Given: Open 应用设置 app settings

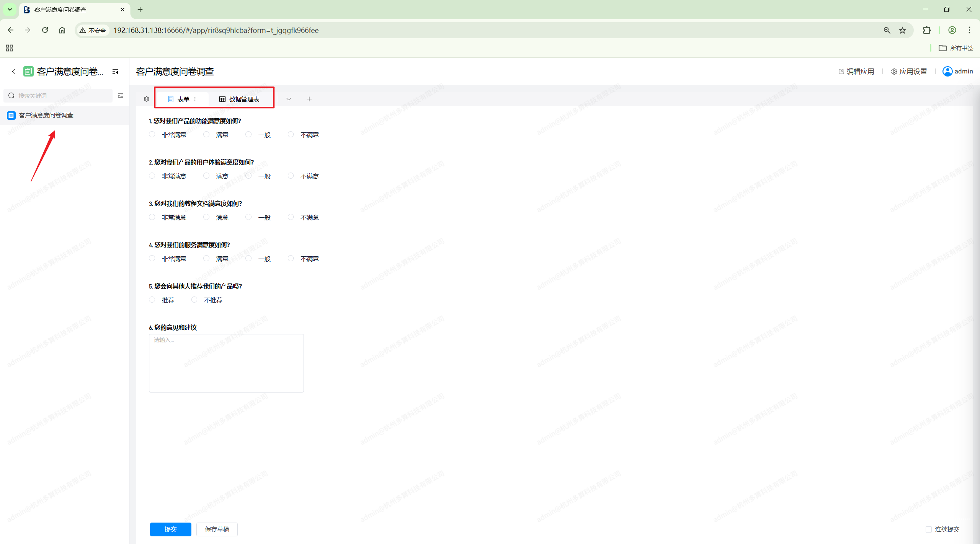Looking at the screenshot, I should [x=909, y=72].
